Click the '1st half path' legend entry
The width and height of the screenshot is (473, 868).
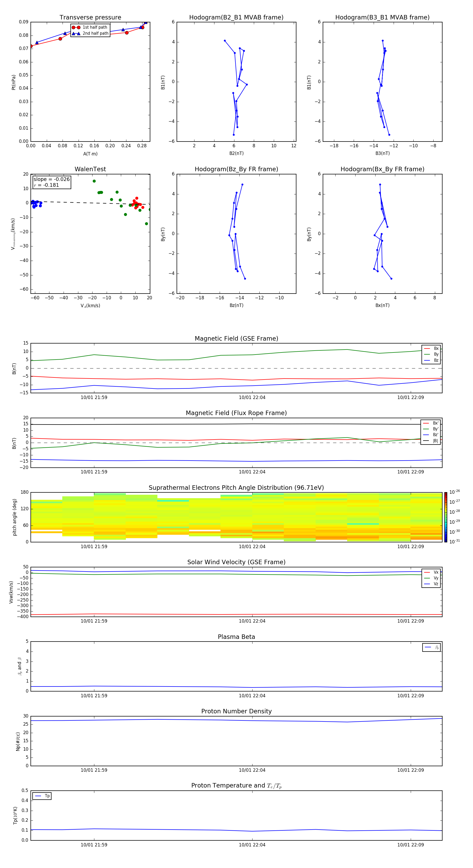(90, 27)
